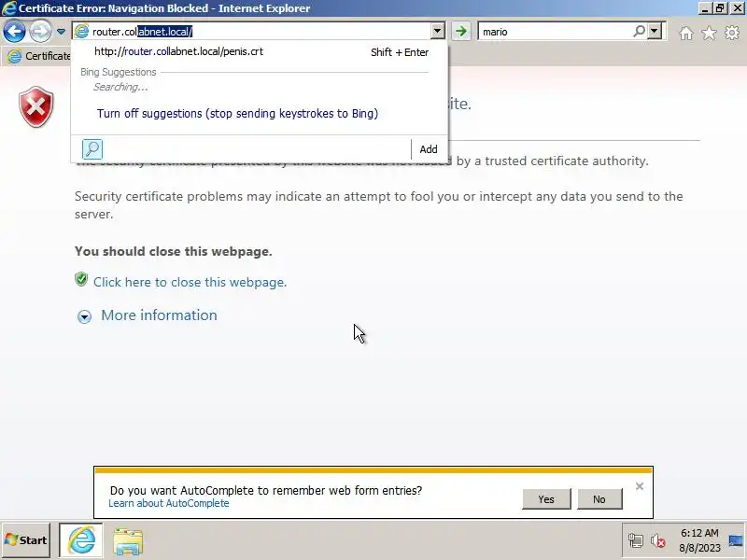747x560 pixels.
Task: Click here to close this webpage link
Action: [190, 282]
